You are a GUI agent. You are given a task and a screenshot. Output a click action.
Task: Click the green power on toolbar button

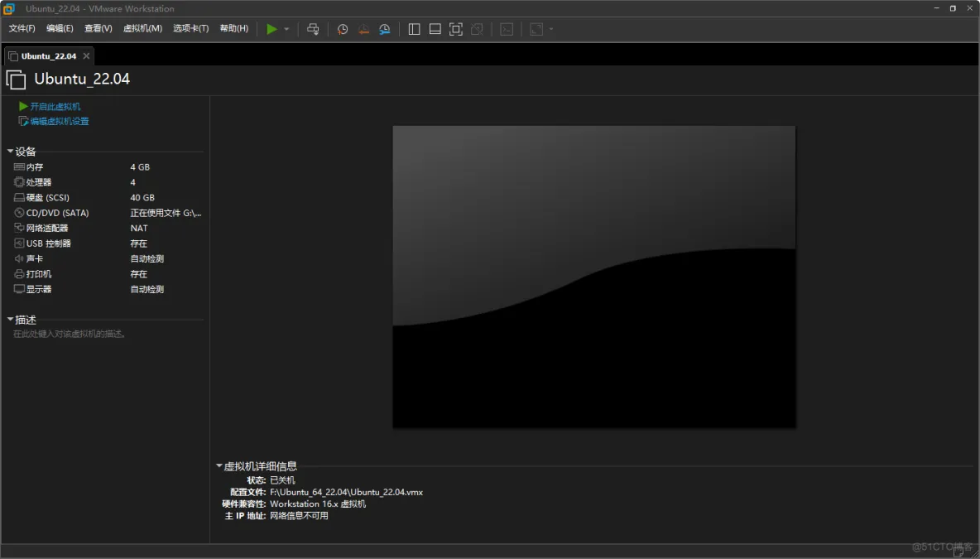(x=273, y=29)
